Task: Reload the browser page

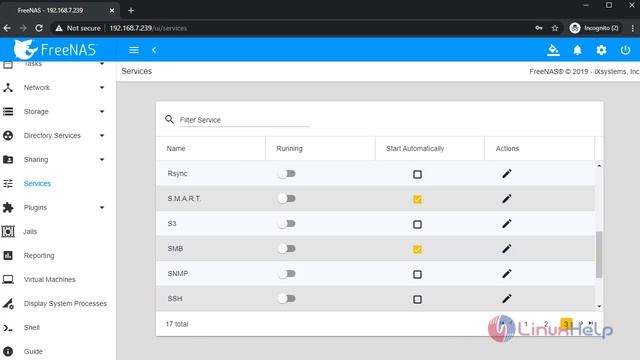Action: [x=39, y=28]
